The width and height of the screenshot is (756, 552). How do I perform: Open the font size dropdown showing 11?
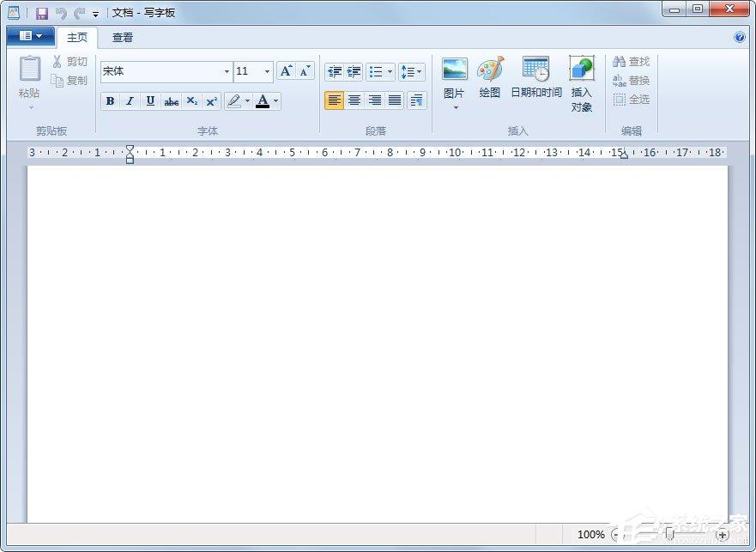pyautogui.click(x=267, y=72)
